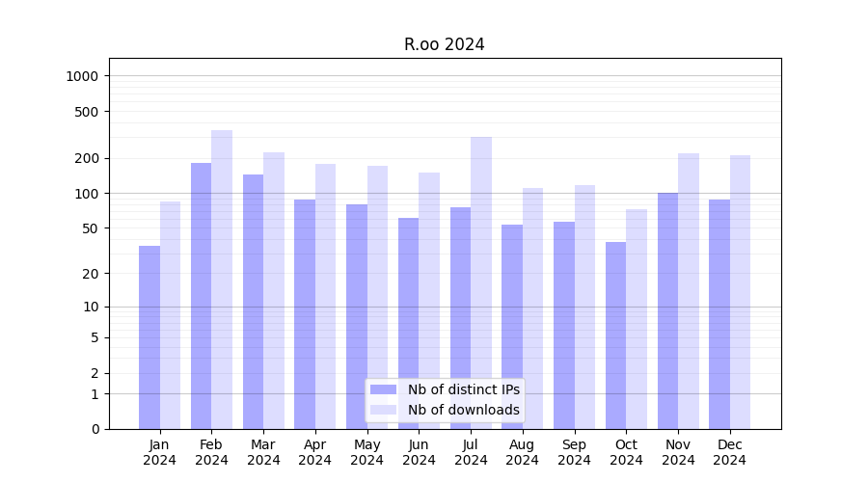Viewport: 868px width, 482px height.
Task: Click the Feb 2024 downloads bar
Action: pyautogui.click(x=222, y=280)
